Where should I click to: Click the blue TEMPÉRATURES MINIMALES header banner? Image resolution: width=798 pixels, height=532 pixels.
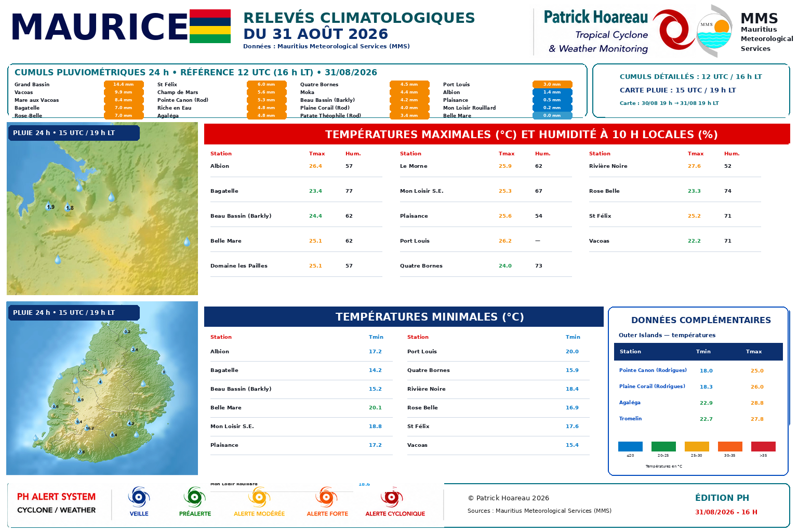click(404, 317)
